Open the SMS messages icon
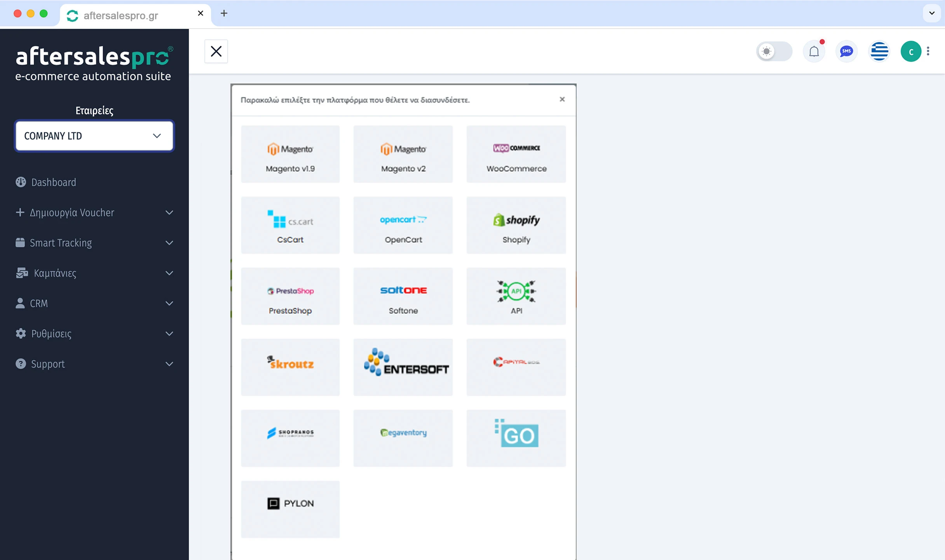This screenshot has width=945, height=560. tap(846, 51)
